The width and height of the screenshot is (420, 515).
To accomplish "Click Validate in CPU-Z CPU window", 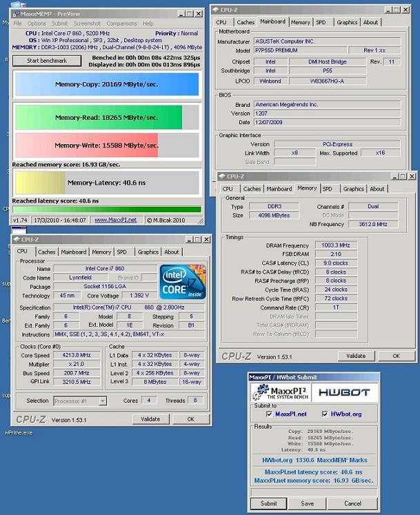I will coord(150,419).
